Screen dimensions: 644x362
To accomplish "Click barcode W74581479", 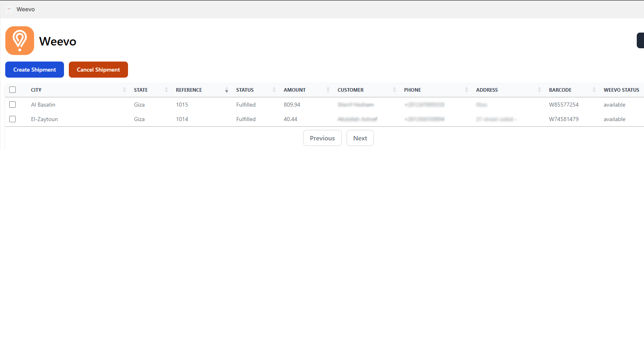I will coord(563,119).
